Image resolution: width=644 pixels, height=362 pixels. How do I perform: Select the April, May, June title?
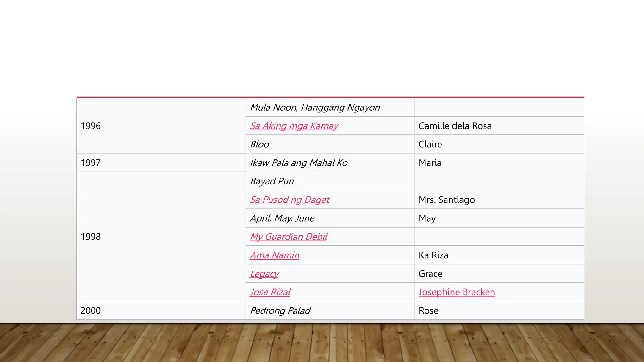(x=282, y=218)
